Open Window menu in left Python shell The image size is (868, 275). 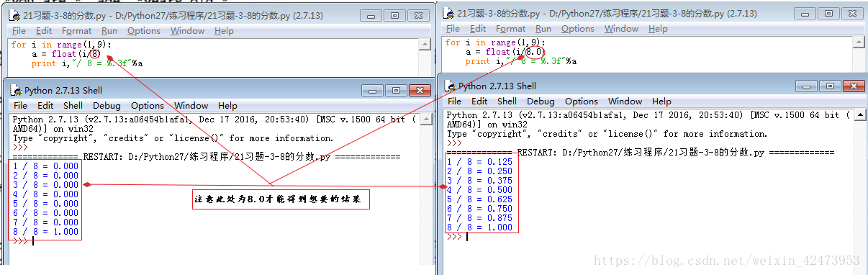point(191,106)
